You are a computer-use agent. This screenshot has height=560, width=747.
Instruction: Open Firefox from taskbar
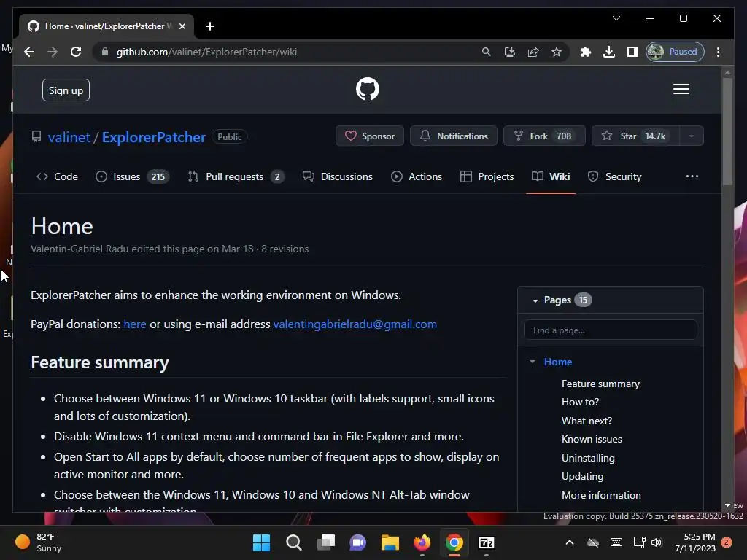pos(422,542)
